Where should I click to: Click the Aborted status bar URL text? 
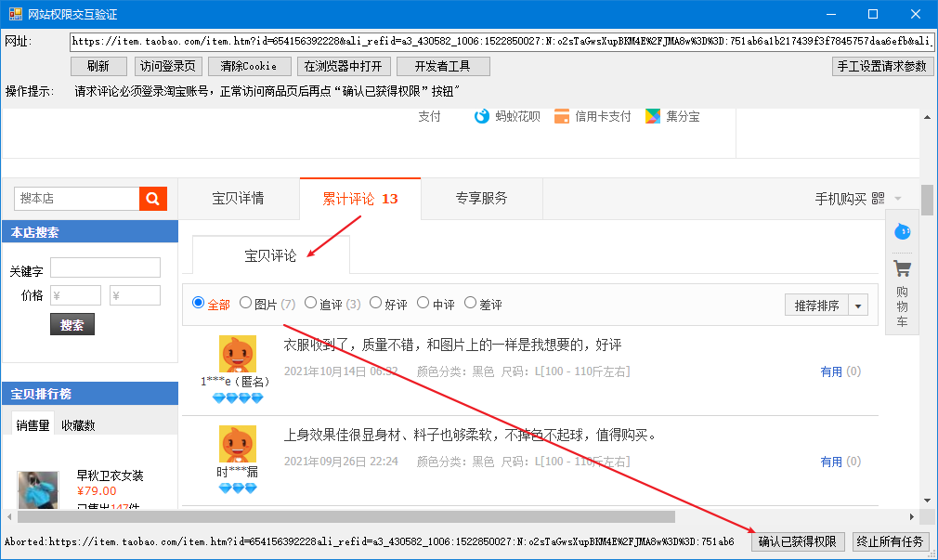point(369,541)
